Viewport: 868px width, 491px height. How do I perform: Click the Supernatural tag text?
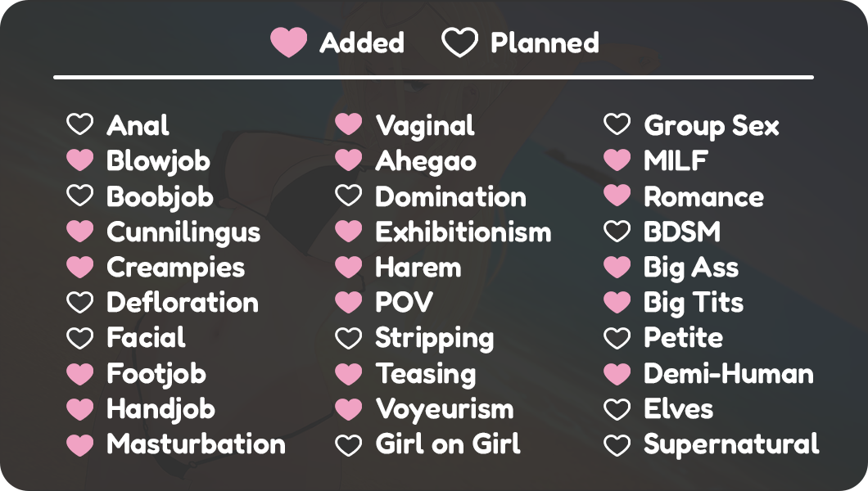[731, 444]
